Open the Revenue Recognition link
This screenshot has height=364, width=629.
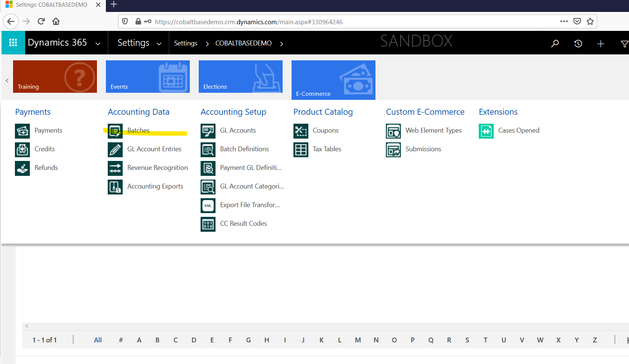(157, 168)
